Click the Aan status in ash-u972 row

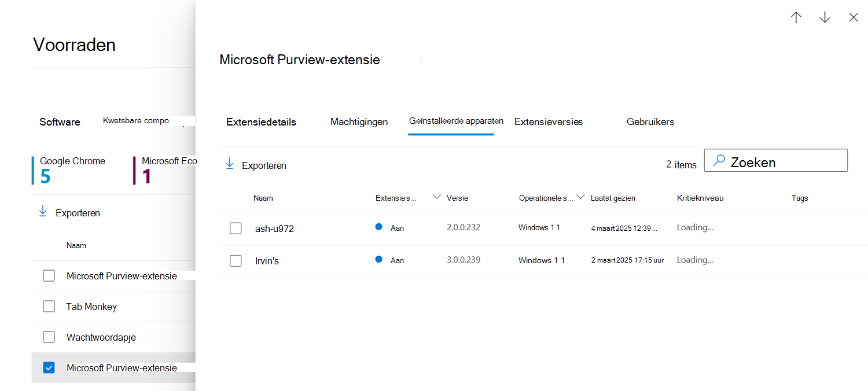point(397,228)
